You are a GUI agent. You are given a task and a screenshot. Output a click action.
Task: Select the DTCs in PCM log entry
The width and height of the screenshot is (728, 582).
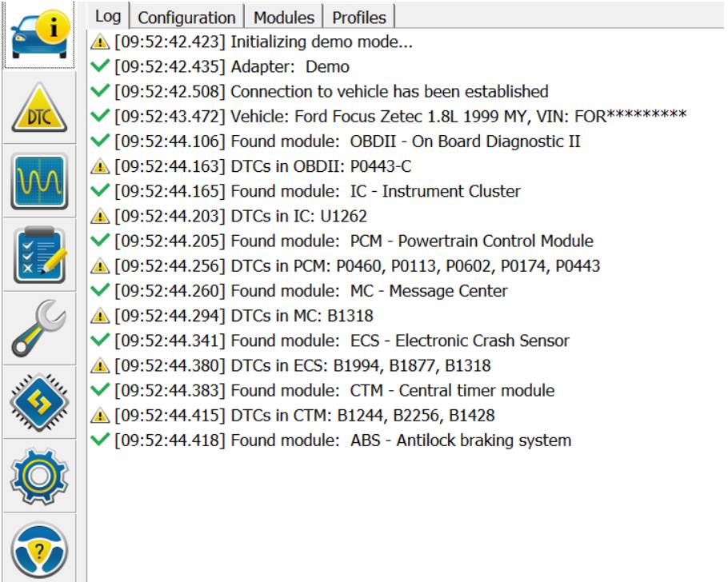[357, 266]
